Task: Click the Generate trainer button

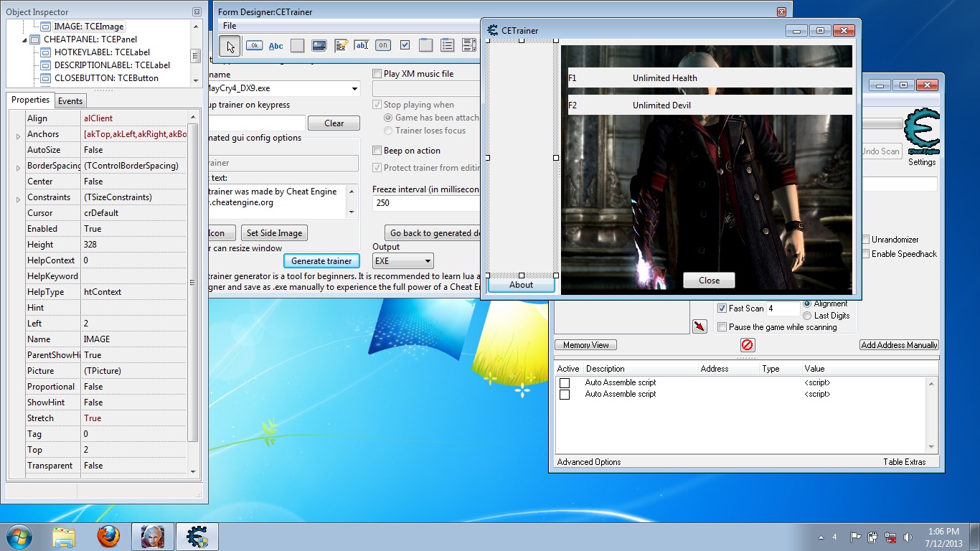Action: tap(321, 261)
